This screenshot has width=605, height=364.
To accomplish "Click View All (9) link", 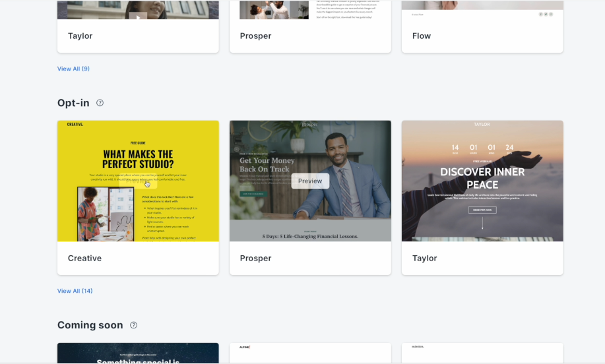I will [73, 69].
